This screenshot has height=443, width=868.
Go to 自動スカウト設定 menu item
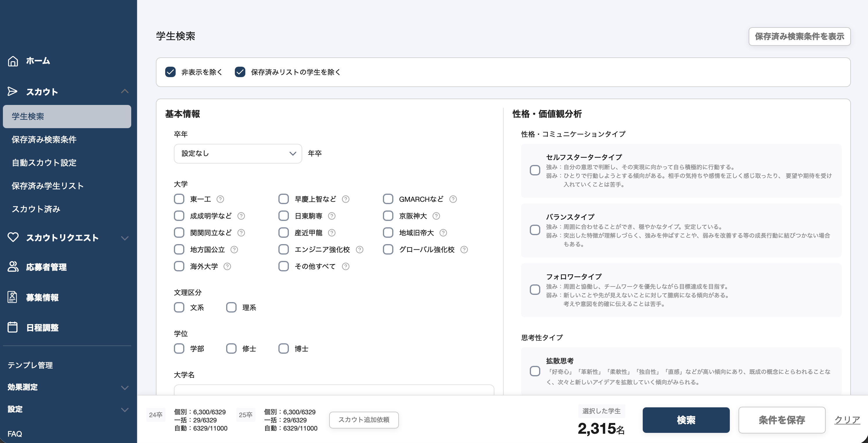click(x=44, y=163)
